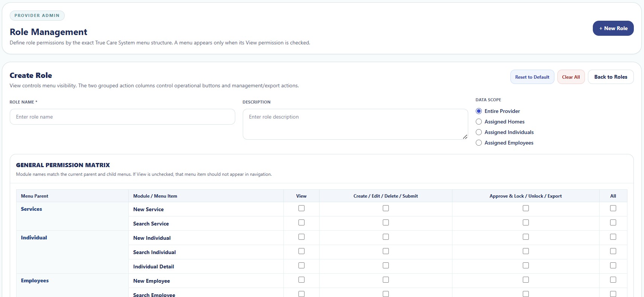Screen dimensions: 644x297
Task: Click the Services menu parent label
Action: point(32,209)
